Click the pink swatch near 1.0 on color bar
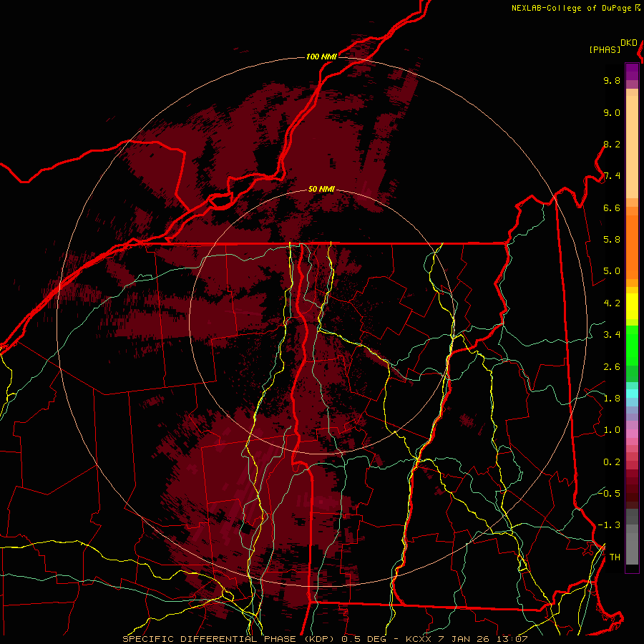The height and width of the screenshot is (644, 644). point(632,434)
